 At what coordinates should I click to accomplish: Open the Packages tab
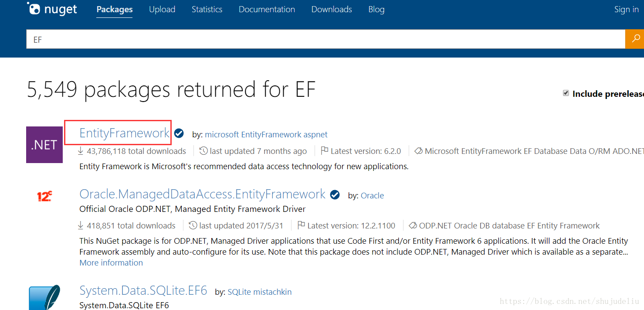coord(115,9)
